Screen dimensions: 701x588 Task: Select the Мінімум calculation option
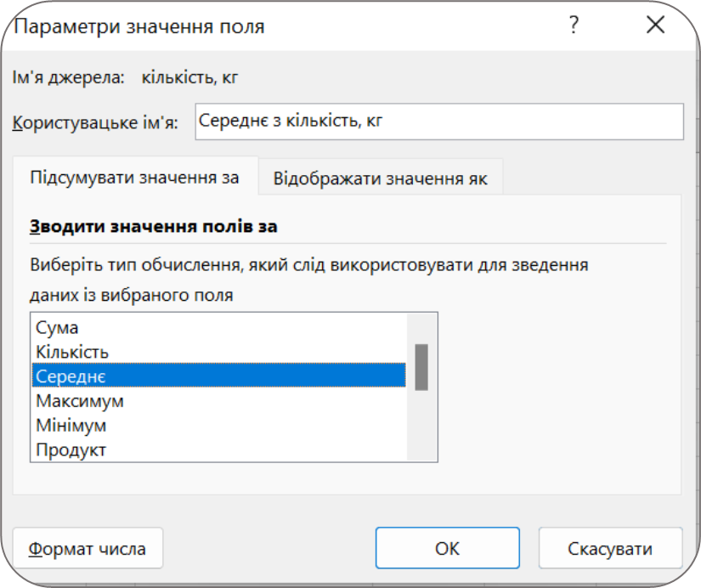point(71,425)
